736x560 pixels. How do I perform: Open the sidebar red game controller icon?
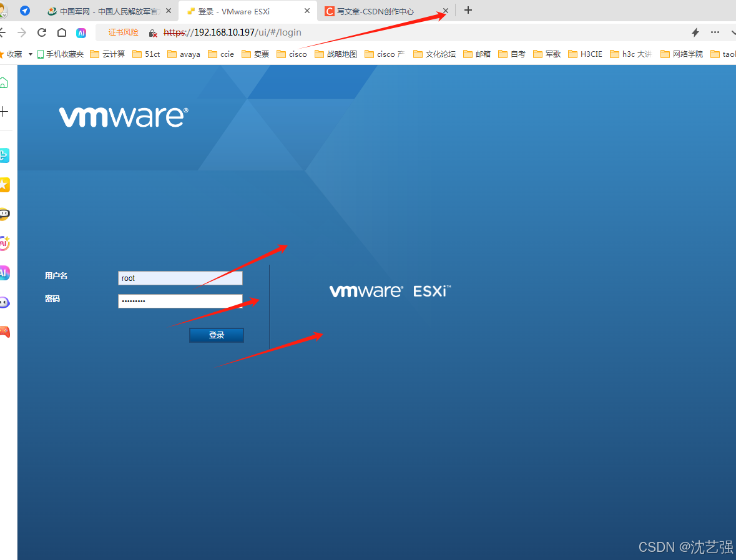[x=4, y=332]
